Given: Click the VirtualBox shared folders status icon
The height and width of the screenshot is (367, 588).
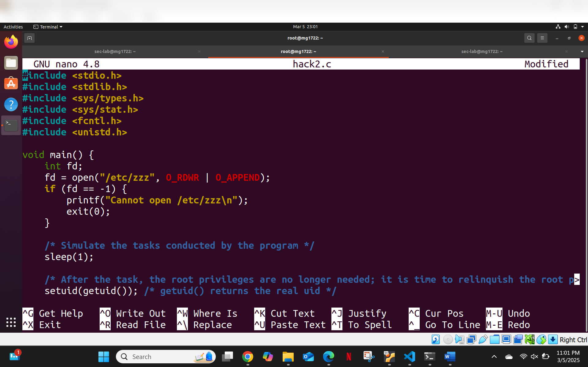Looking at the screenshot, I should pos(494,339).
